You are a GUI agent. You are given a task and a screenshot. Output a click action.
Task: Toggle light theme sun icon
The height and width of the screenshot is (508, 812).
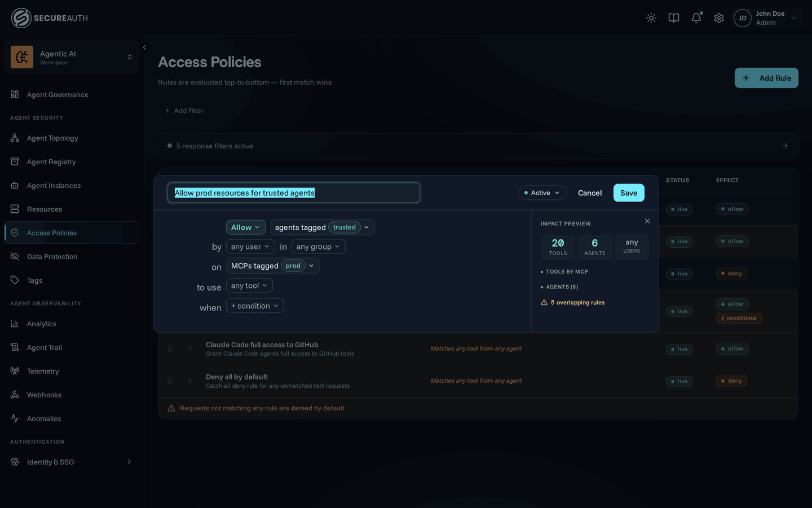[651, 18]
